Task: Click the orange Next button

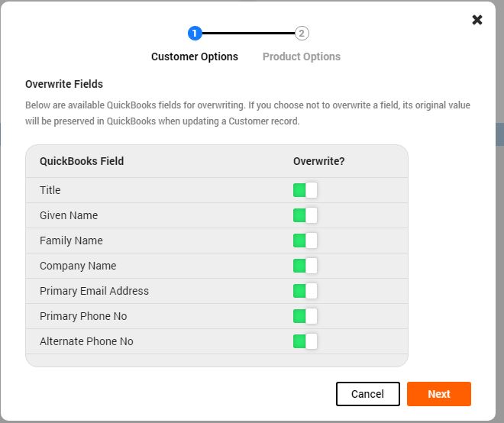Action: tap(439, 394)
